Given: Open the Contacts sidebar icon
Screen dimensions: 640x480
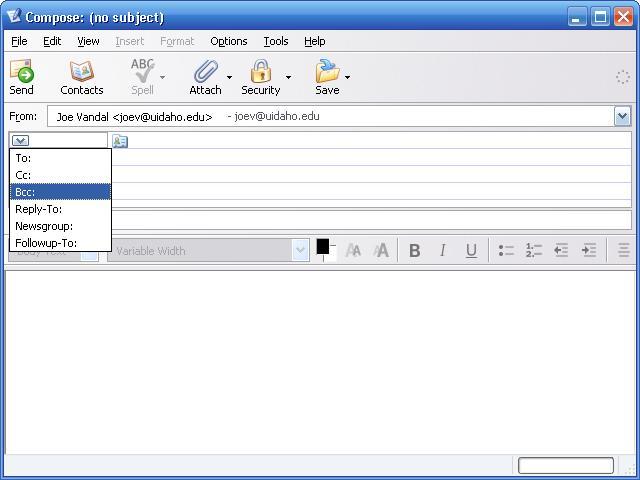Looking at the screenshot, I should pos(82,71).
